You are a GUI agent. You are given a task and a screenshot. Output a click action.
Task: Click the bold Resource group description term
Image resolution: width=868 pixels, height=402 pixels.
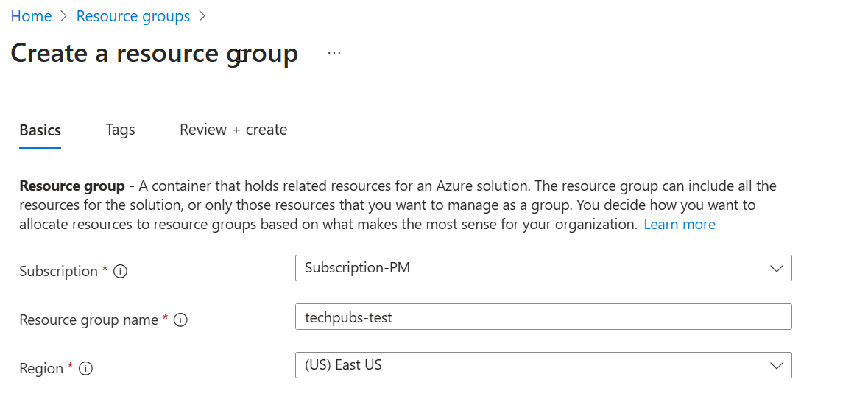72,186
